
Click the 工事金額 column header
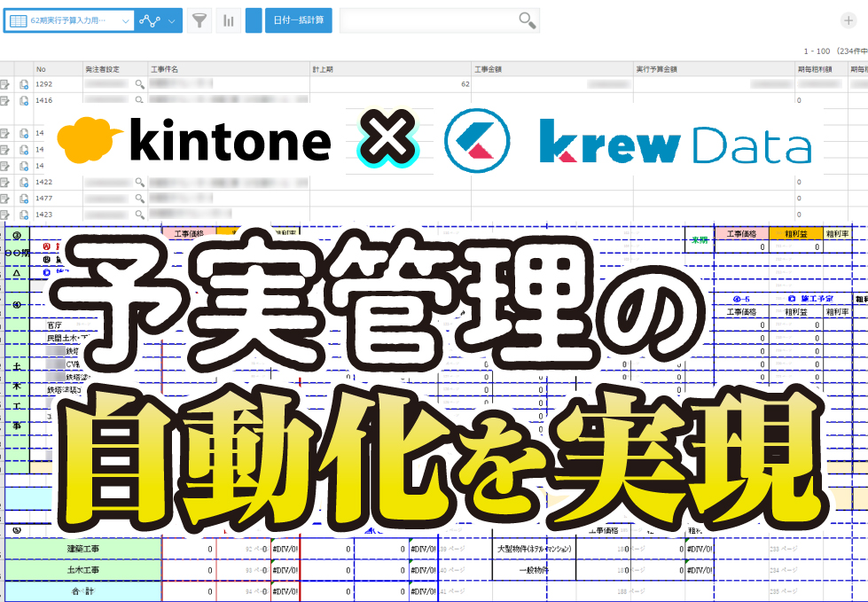(x=551, y=69)
